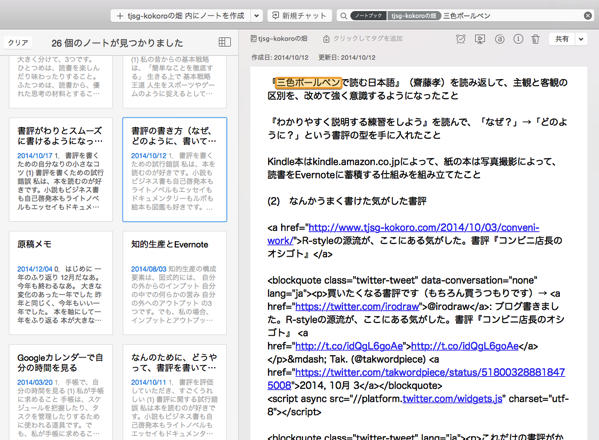
Task: Click the search text 三色ボールペン
Action: click(466, 16)
